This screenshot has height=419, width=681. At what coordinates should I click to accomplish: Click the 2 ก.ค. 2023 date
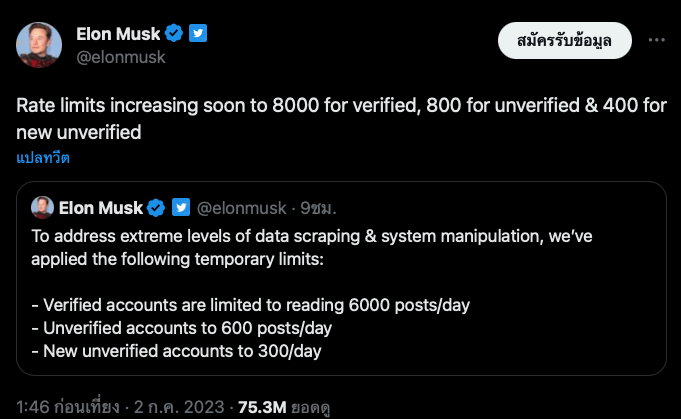click(182, 408)
